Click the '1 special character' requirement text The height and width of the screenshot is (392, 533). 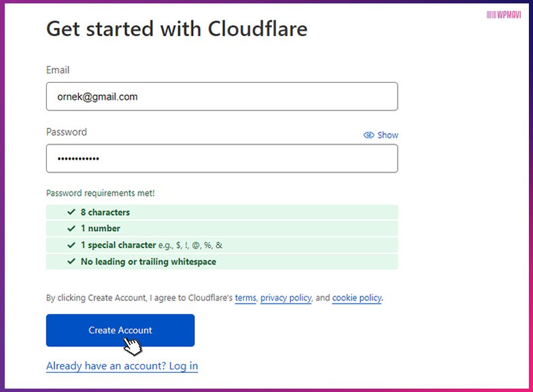point(118,245)
